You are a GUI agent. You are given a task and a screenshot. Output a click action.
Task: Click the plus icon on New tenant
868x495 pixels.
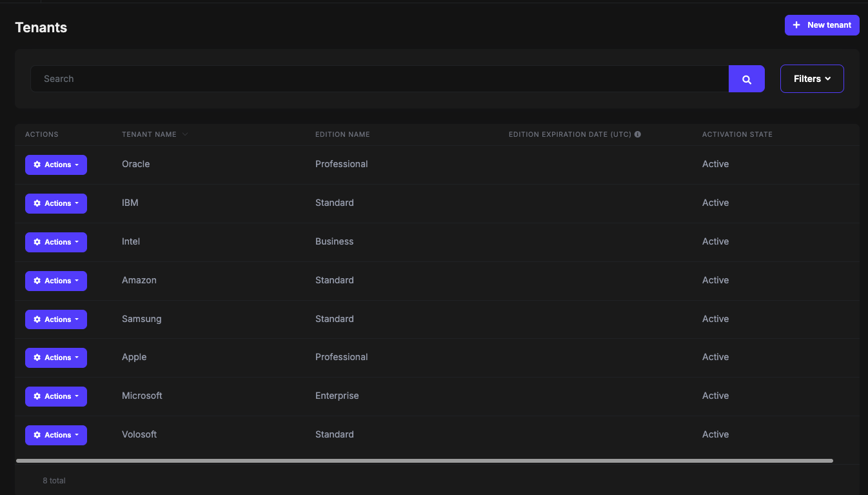point(796,25)
